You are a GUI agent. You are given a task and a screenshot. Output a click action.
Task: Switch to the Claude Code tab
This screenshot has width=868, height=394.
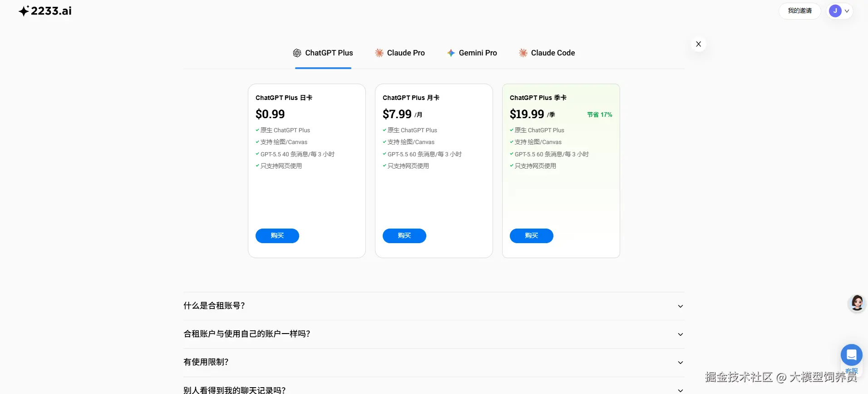click(x=547, y=53)
